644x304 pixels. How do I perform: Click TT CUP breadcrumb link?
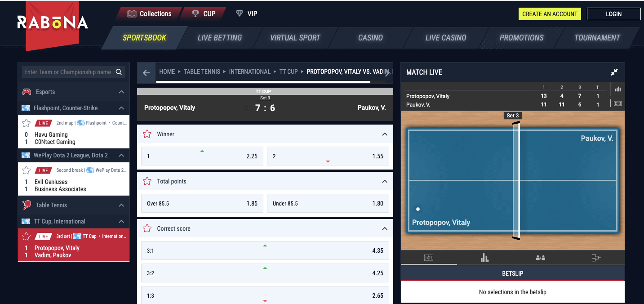pyautogui.click(x=289, y=72)
